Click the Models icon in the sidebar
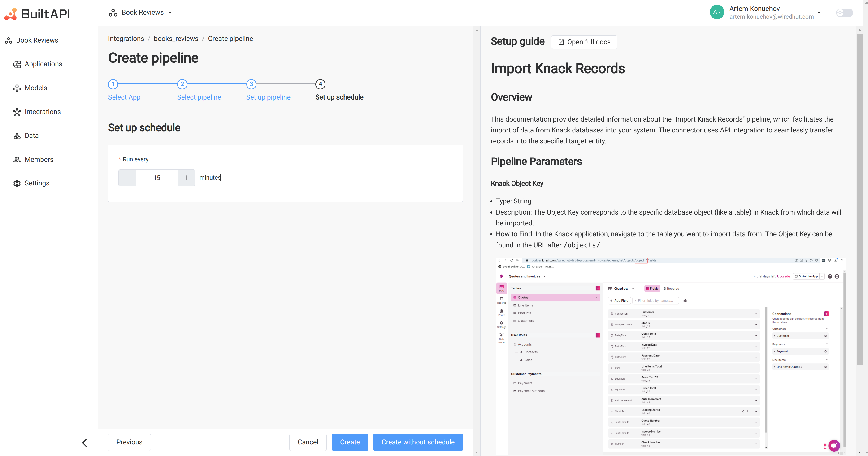Screen dimensions: 868x456 (17, 88)
